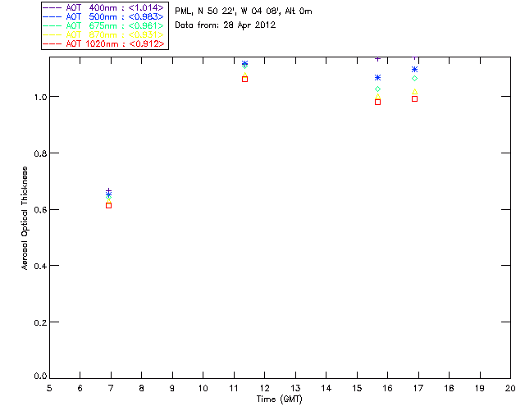Click the y-axis tick label '0.6'
This screenshot has width=525, height=420.
tap(40, 210)
